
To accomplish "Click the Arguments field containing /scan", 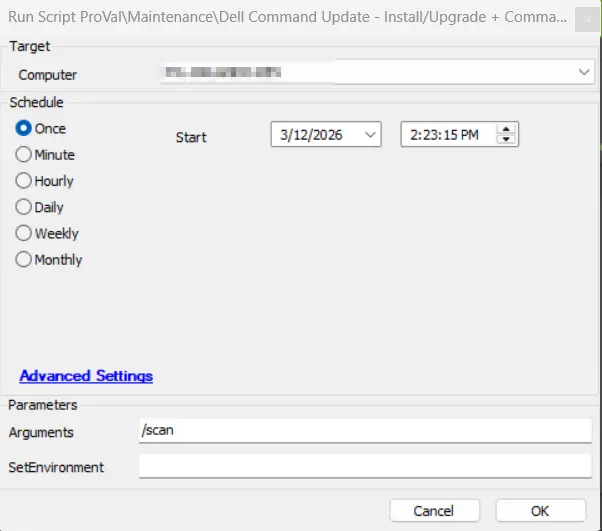I will (x=365, y=431).
